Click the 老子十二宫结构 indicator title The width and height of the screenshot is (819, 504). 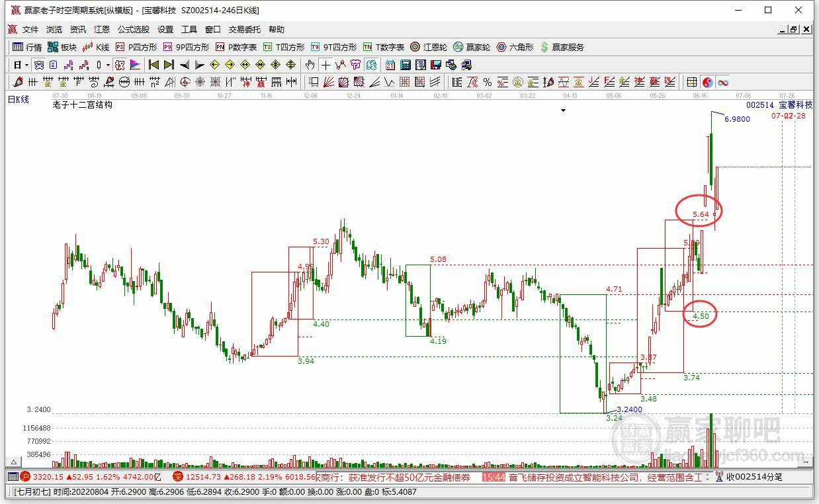[x=83, y=105]
